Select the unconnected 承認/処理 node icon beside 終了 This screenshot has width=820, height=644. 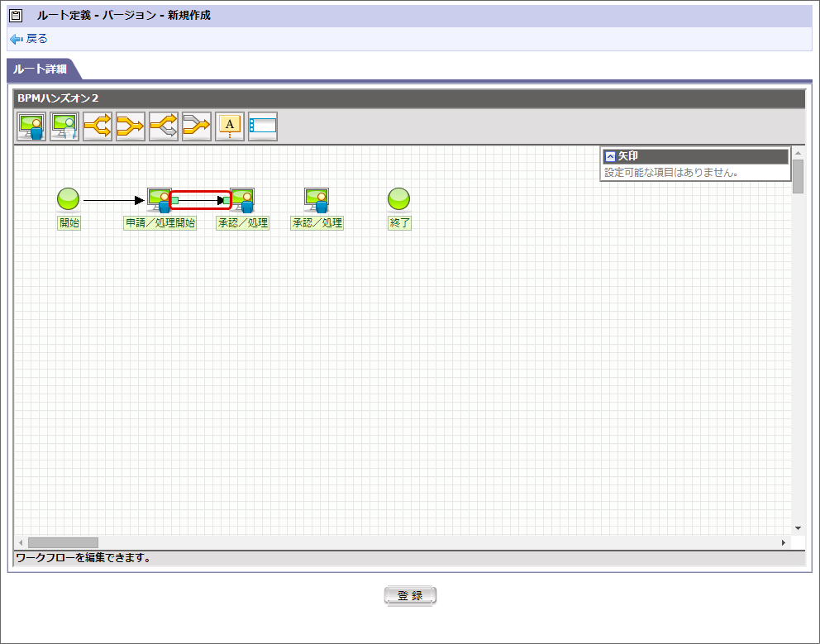[317, 200]
